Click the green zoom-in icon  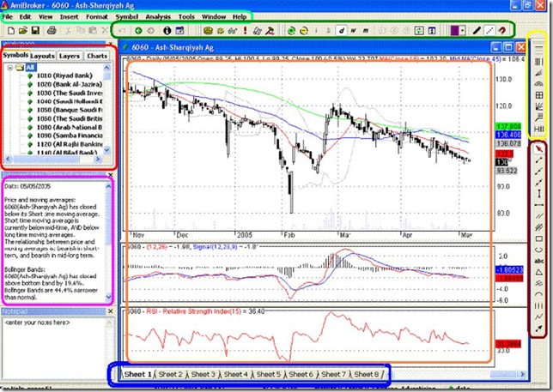click(291, 31)
